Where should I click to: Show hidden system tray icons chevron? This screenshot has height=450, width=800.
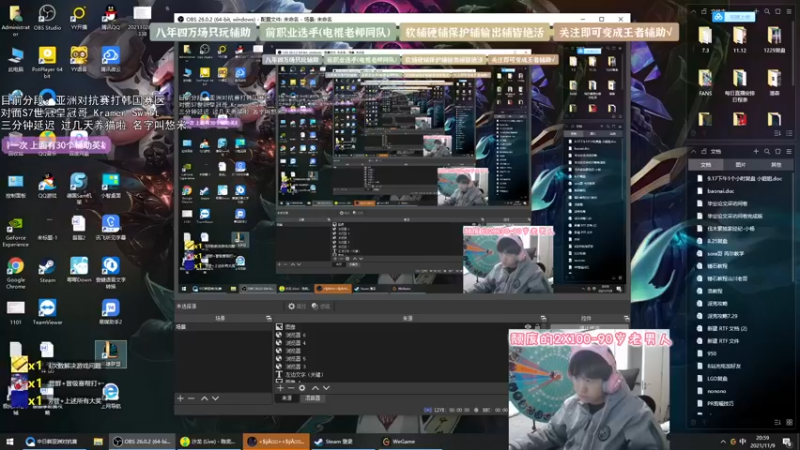tap(723, 441)
